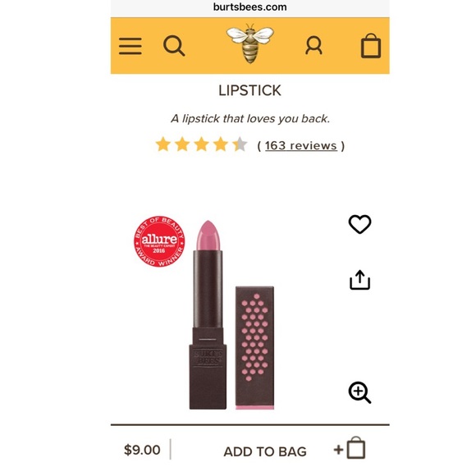Click the star rating display

(202, 144)
